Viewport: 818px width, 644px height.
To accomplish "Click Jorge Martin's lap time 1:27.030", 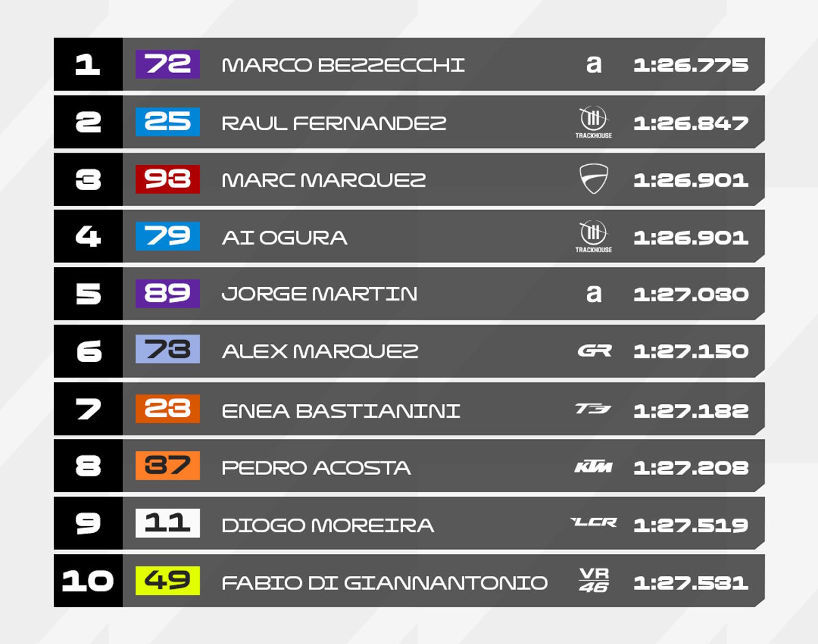I will tap(691, 294).
